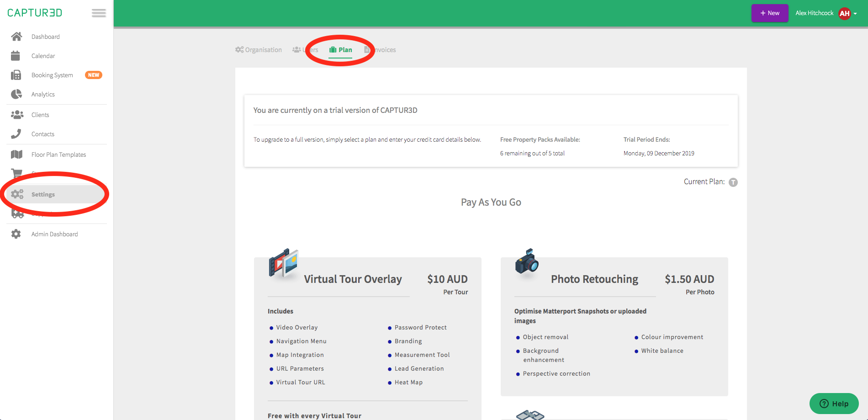Image resolution: width=868 pixels, height=420 pixels.
Task: Click the Organisation tab gears icon
Action: 239,49
